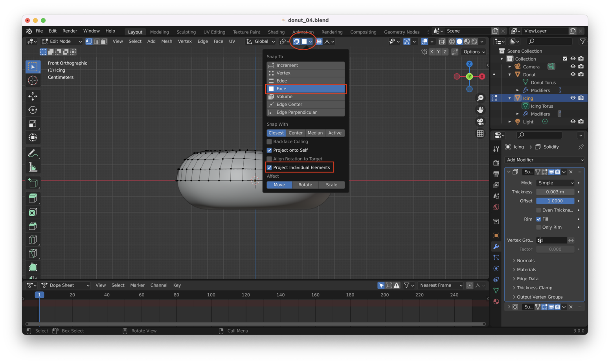Open the Modifier properties wrench tab
Screen dimensions: 610x364
pos(496,246)
